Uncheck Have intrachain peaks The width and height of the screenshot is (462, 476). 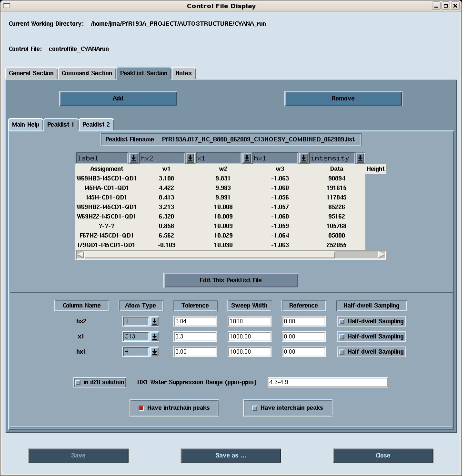point(141,408)
